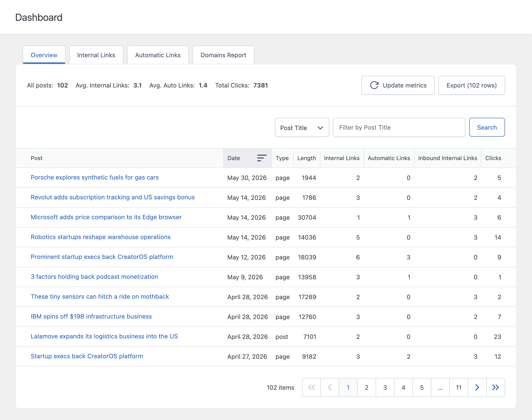Click the length value 12760

coord(307,317)
